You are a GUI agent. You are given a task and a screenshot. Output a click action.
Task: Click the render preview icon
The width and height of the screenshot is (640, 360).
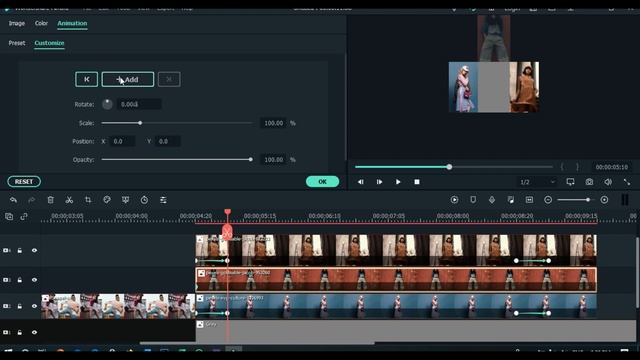click(454, 200)
